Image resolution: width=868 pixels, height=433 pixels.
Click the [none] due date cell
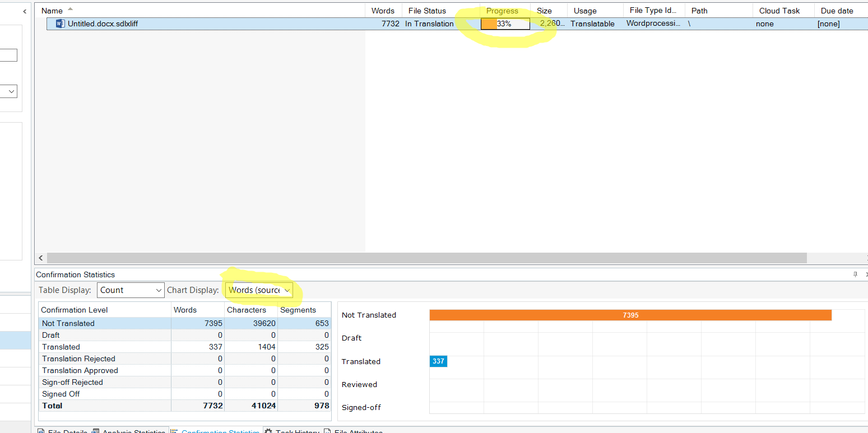pyautogui.click(x=828, y=24)
